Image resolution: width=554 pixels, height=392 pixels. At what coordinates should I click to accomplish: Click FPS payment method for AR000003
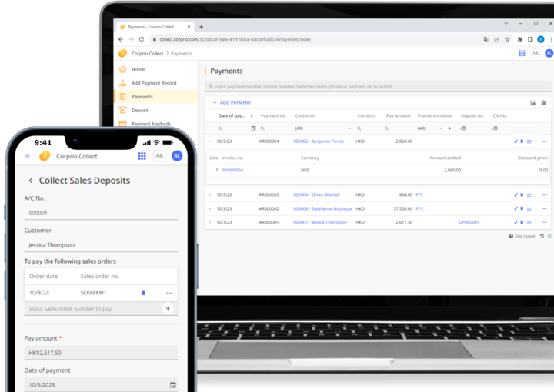coord(419,194)
